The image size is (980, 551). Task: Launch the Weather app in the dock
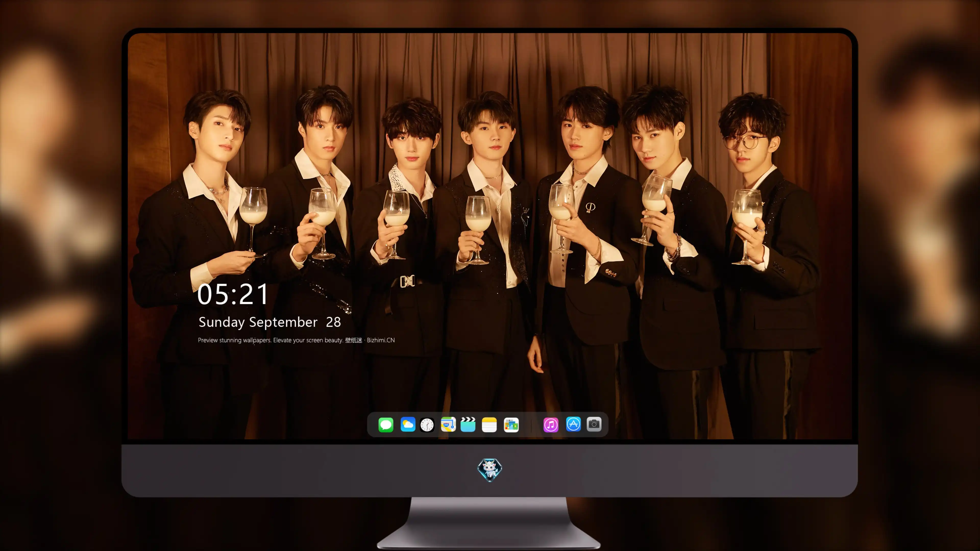pos(408,424)
